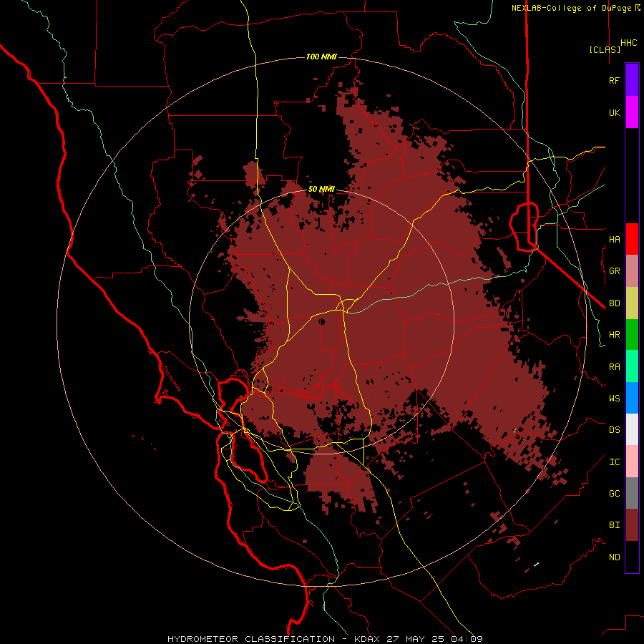644x644 pixels.
Task: Click the BI dark red legend swatch
Action: [632, 525]
